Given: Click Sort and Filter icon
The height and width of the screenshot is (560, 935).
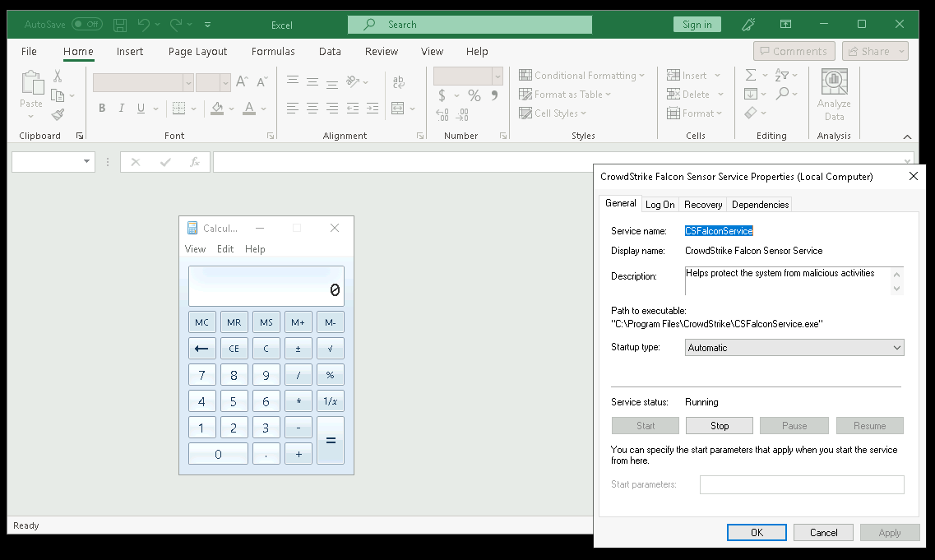Looking at the screenshot, I should point(782,75).
